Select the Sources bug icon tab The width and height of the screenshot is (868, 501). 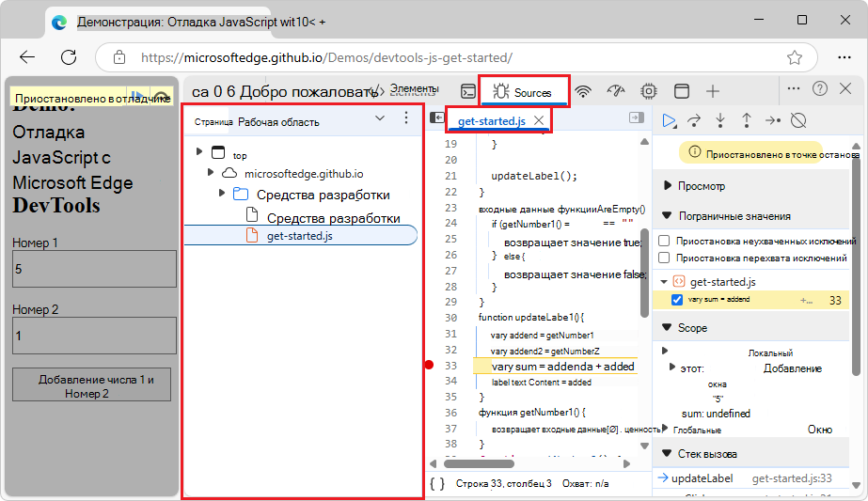click(524, 92)
